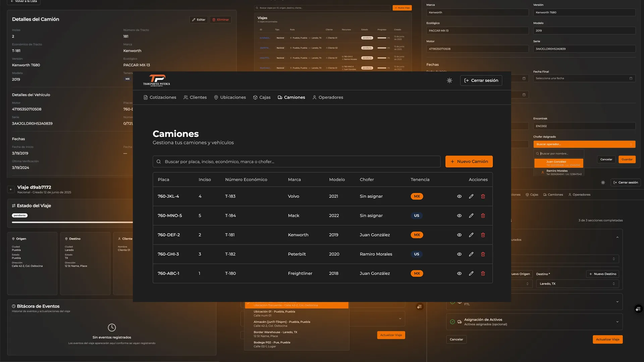Image resolution: width=644 pixels, height=362 pixels.
Task: Delete truck 760-ABC-1 with the trash icon
Action: (x=483, y=274)
